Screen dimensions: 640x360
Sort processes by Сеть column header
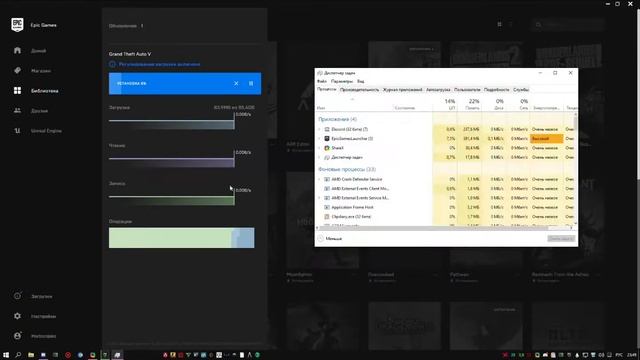519,104
